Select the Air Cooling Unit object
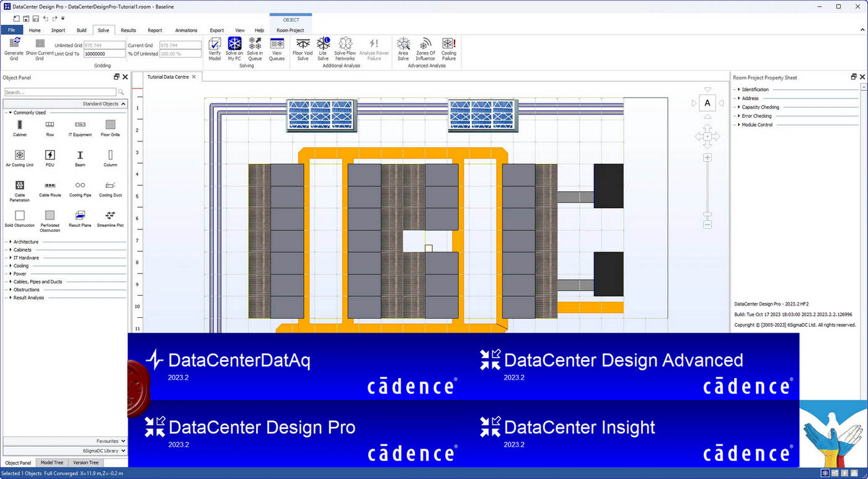 [20, 158]
